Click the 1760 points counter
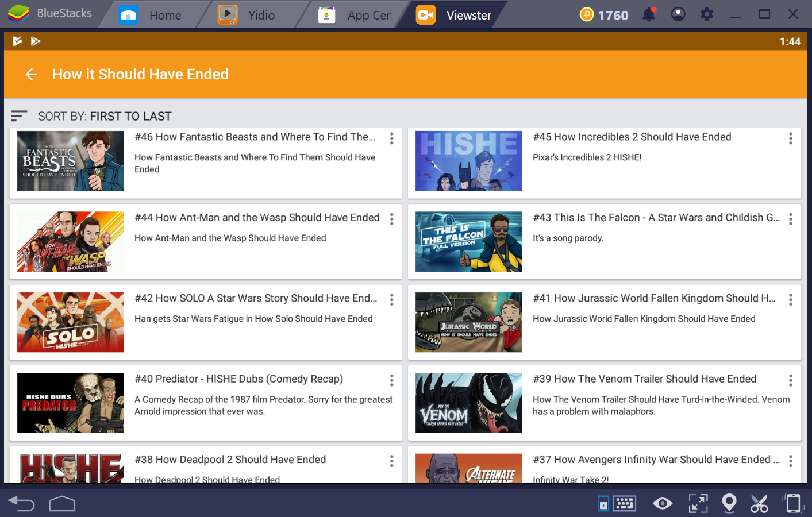This screenshot has width=812, height=517. point(613,15)
